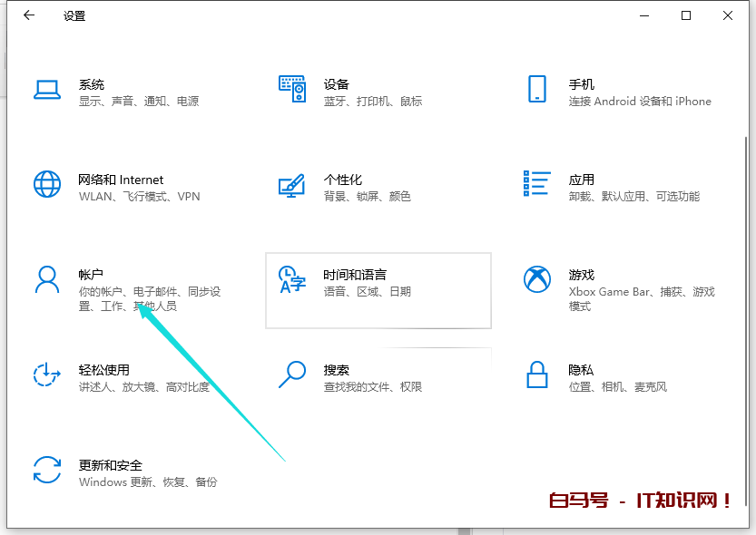
Task: Open the 应用 (Apps) list icon
Action: (537, 183)
